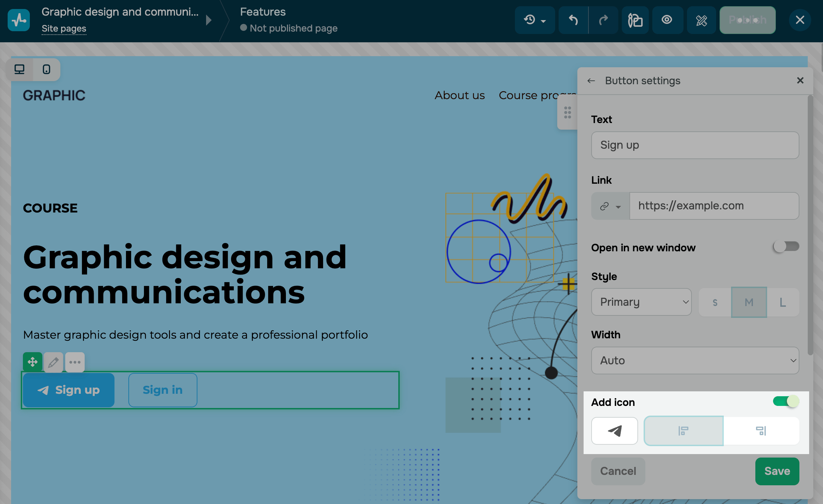Click the undo arrow icon

pyautogui.click(x=573, y=20)
